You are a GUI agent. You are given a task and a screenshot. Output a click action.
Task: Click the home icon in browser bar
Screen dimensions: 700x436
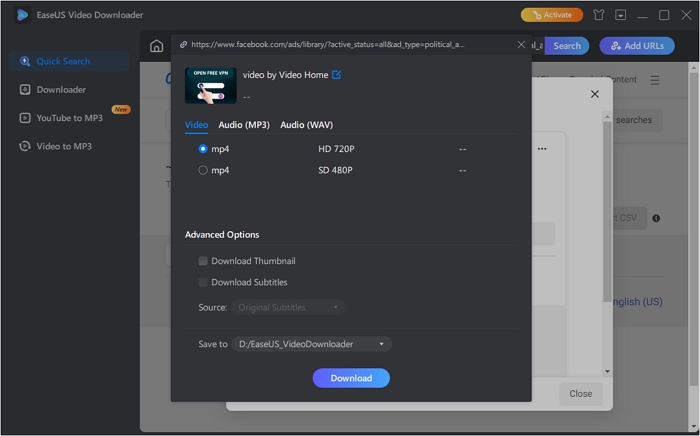156,46
